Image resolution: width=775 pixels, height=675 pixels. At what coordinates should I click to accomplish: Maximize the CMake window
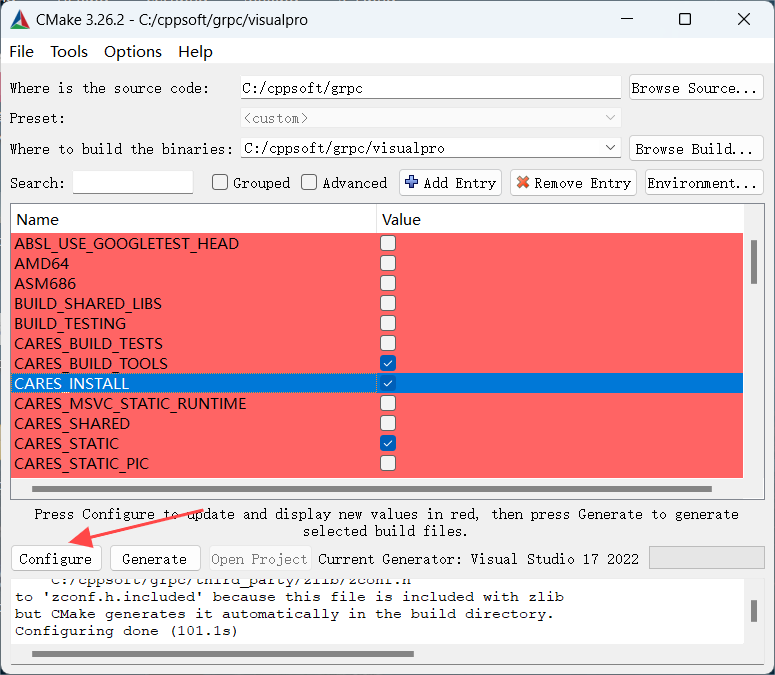pos(685,19)
